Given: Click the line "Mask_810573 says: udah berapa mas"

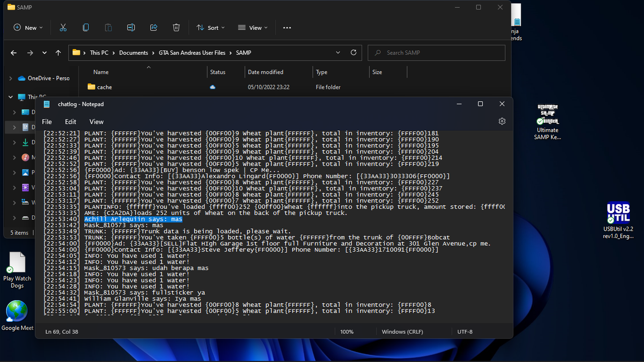Looking at the screenshot, I should [x=146, y=268].
